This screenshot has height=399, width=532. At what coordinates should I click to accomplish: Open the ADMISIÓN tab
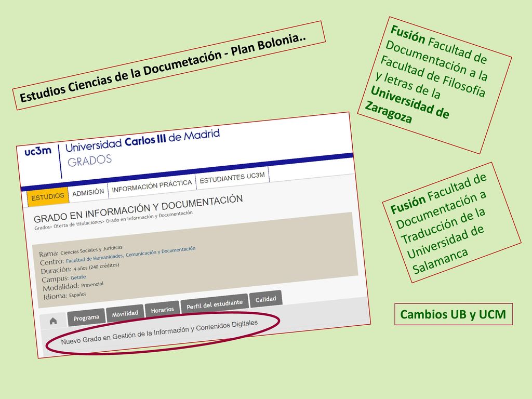(88, 192)
